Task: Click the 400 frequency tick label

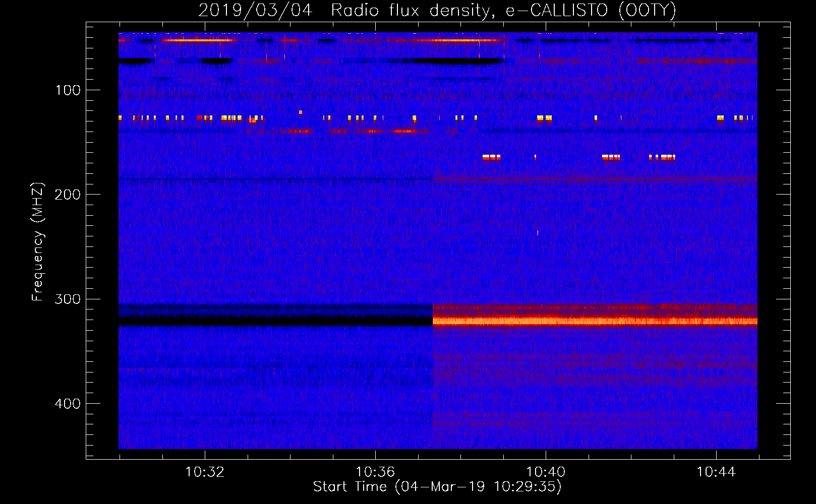Action: 68,404
